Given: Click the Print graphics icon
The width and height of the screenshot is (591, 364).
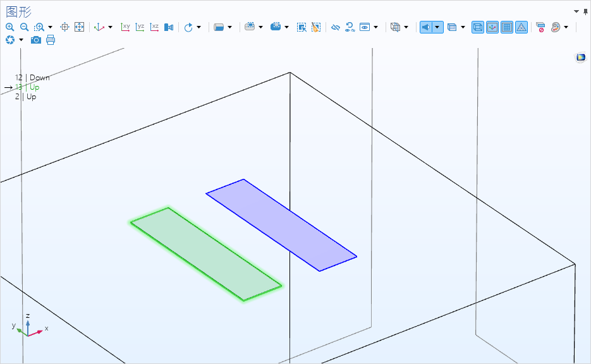Looking at the screenshot, I should [51, 40].
